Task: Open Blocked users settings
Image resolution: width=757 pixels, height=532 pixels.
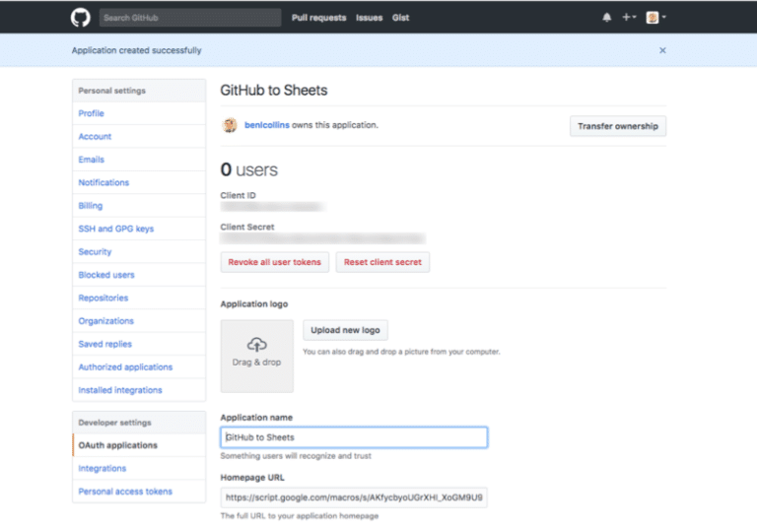Action: pyautogui.click(x=139, y=275)
